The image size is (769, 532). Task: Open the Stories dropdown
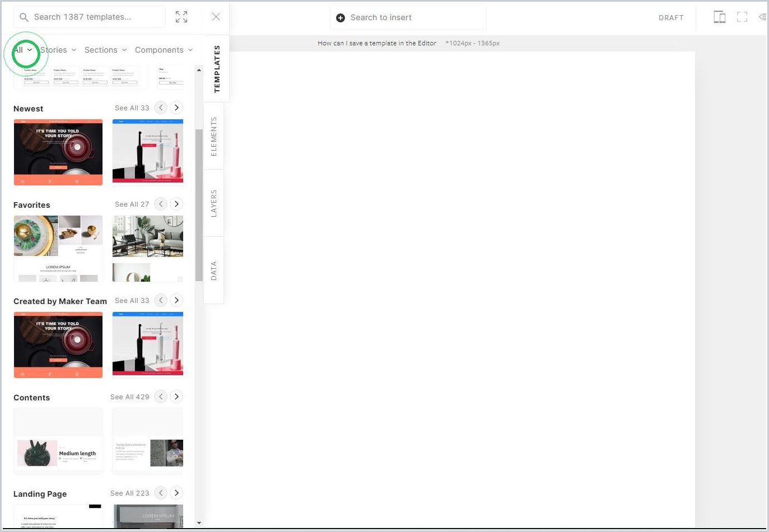pos(58,50)
